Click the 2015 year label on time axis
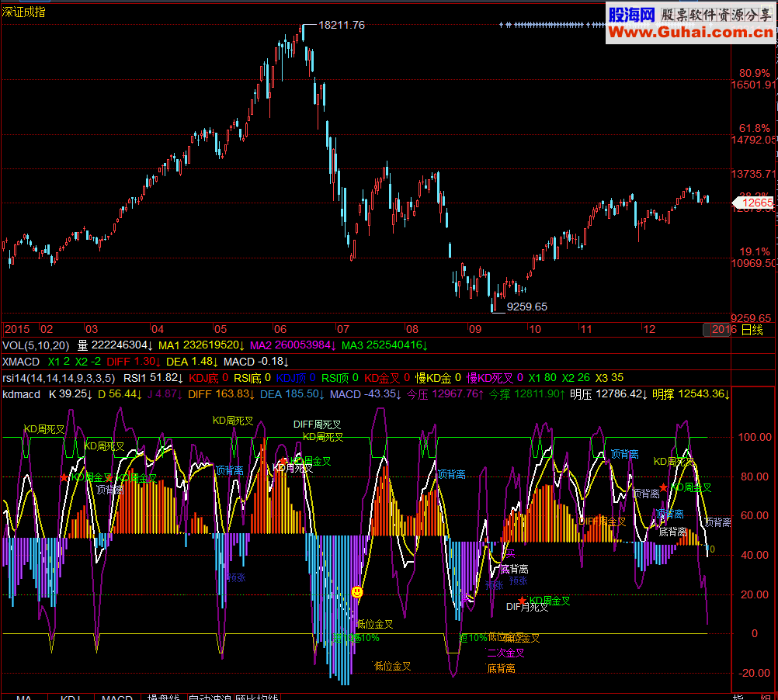Viewport: 778px width, 700px height. (x=17, y=329)
